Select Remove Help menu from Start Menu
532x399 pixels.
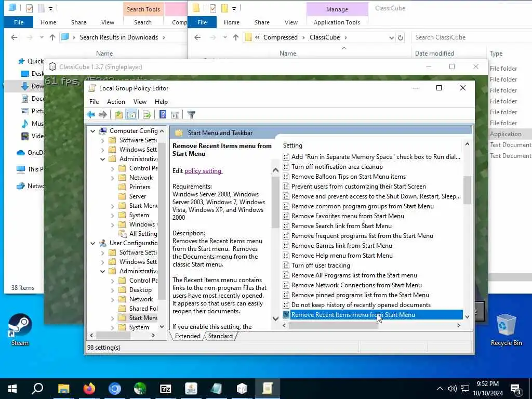tap(342, 256)
